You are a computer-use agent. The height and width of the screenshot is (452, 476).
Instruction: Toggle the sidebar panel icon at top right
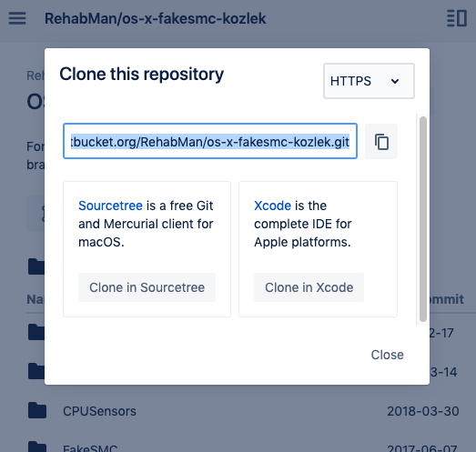tap(457, 18)
